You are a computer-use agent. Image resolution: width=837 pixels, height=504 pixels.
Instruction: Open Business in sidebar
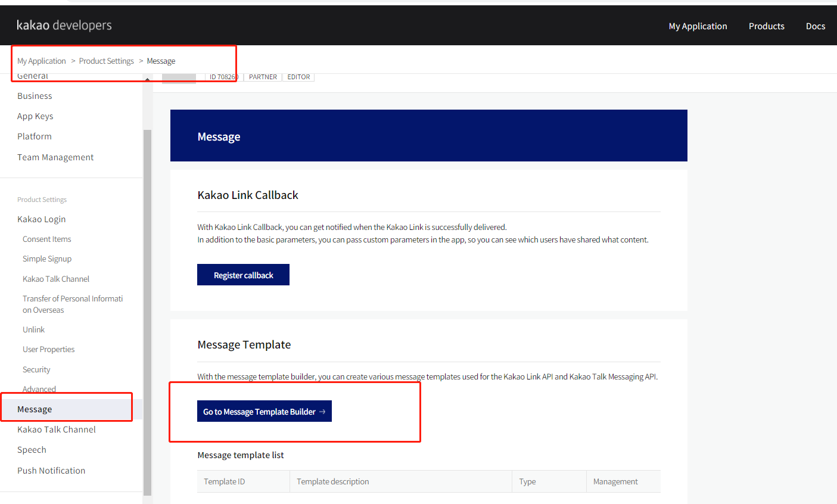tap(35, 96)
